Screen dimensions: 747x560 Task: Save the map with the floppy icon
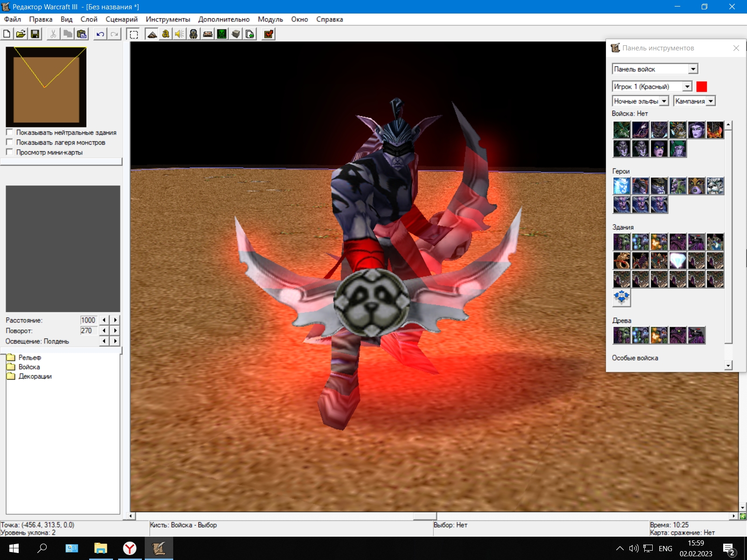(35, 34)
